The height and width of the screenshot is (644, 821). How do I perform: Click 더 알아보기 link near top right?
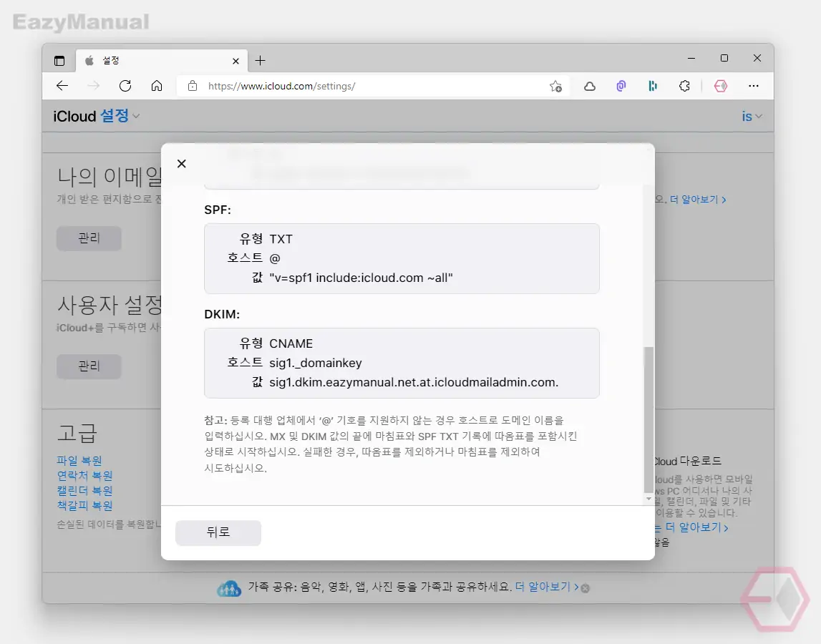(x=698, y=200)
